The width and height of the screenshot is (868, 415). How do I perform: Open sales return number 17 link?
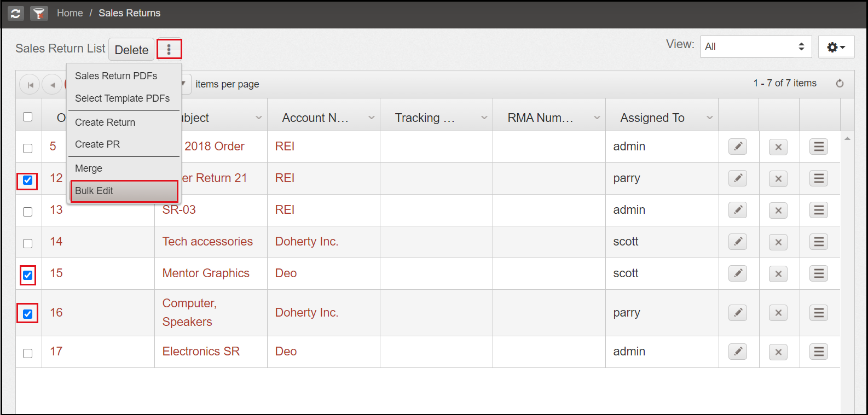pyautogui.click(x=56, y=352)
